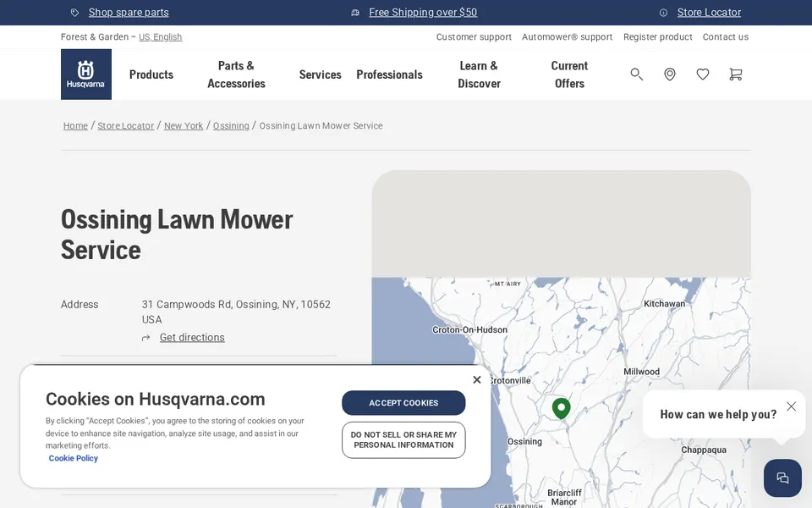This screenshot has height=508, width=812.
Task: Dismiss the 'How can we help you?' popup
Action: [792, 406]
